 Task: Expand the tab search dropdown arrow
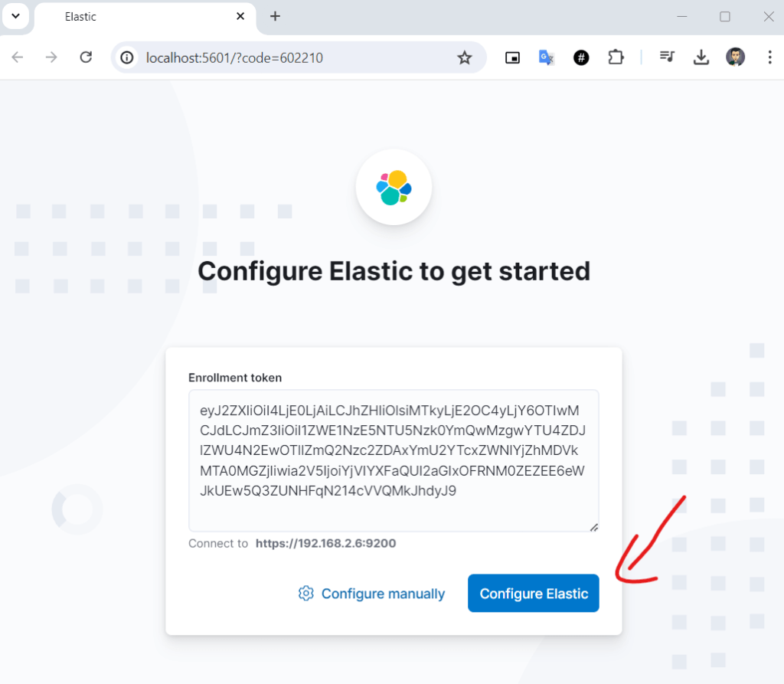[15, 16]
